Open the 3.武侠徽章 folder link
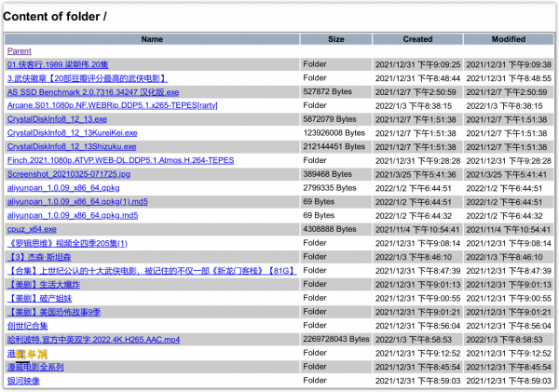The image size is (559, 392). [86, 78]
